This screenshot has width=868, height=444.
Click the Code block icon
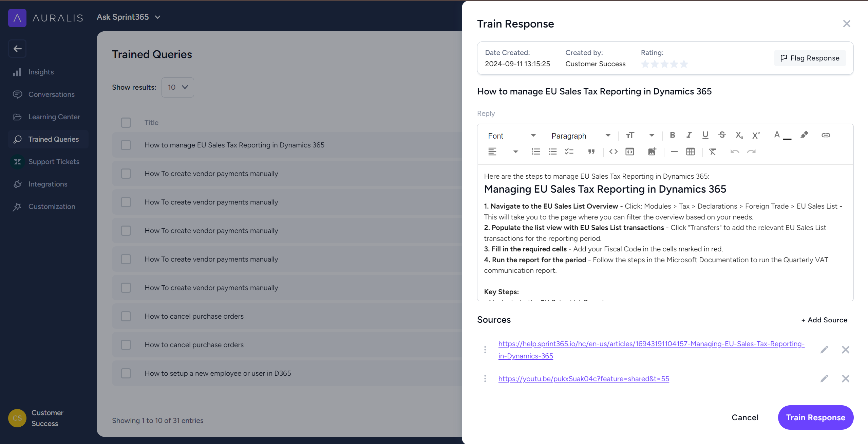629,152
